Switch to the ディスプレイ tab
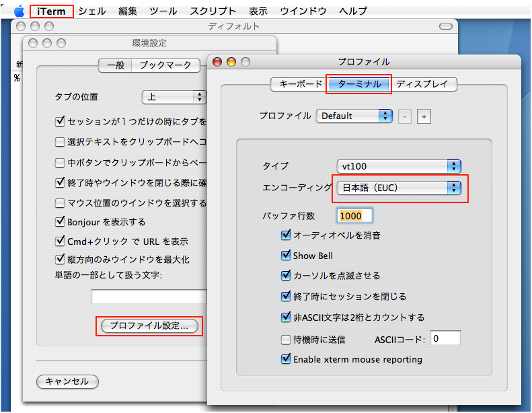The width and height of the screenshot is (532, 413). [x=423, y=84]
